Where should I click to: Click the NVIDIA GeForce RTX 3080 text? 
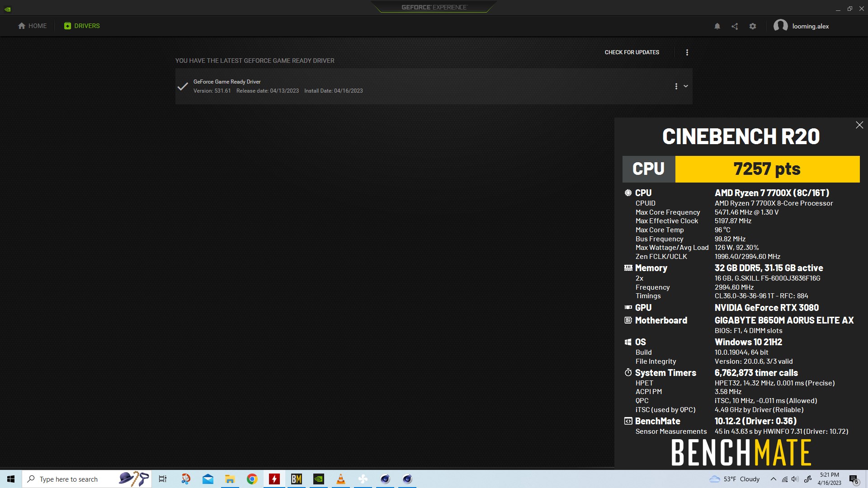coord(767,308)
